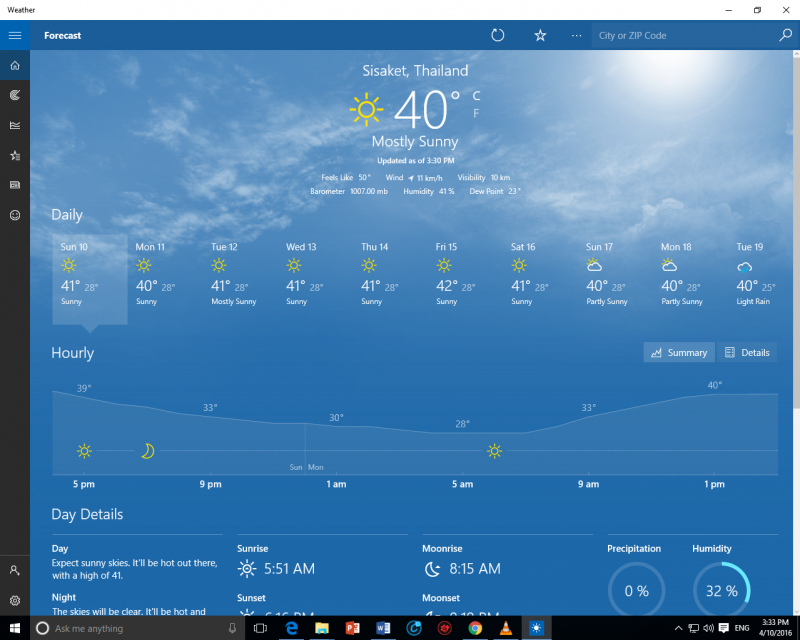Click the search magnifier button

tap(785, 35)
